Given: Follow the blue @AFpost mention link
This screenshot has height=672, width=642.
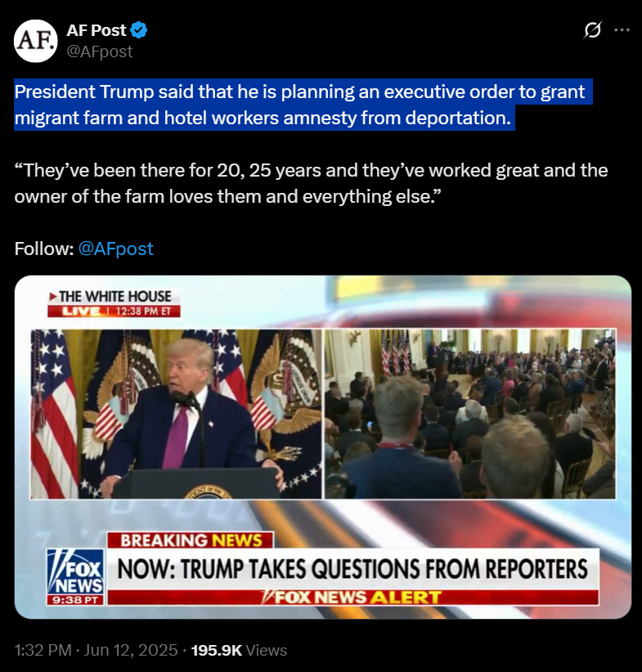Looking at the screenshot, I should coord(116,249).
